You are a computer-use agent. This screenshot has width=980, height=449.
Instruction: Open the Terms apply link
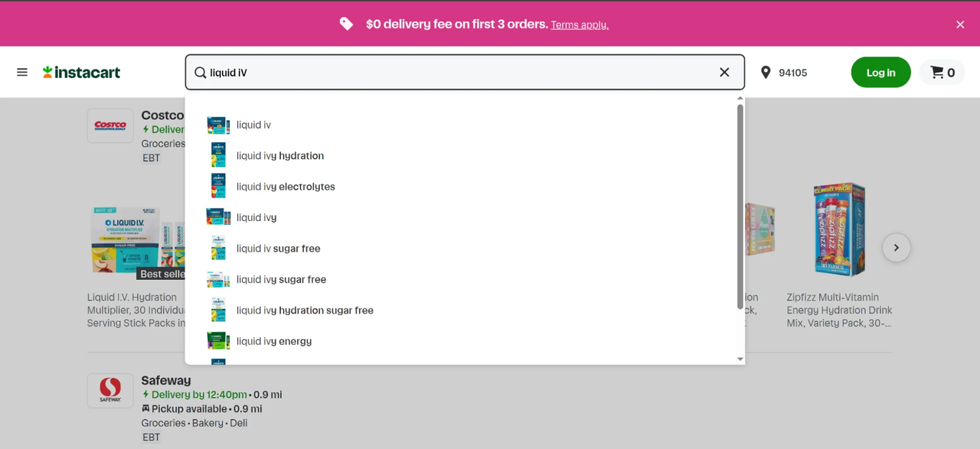[580, 25]
